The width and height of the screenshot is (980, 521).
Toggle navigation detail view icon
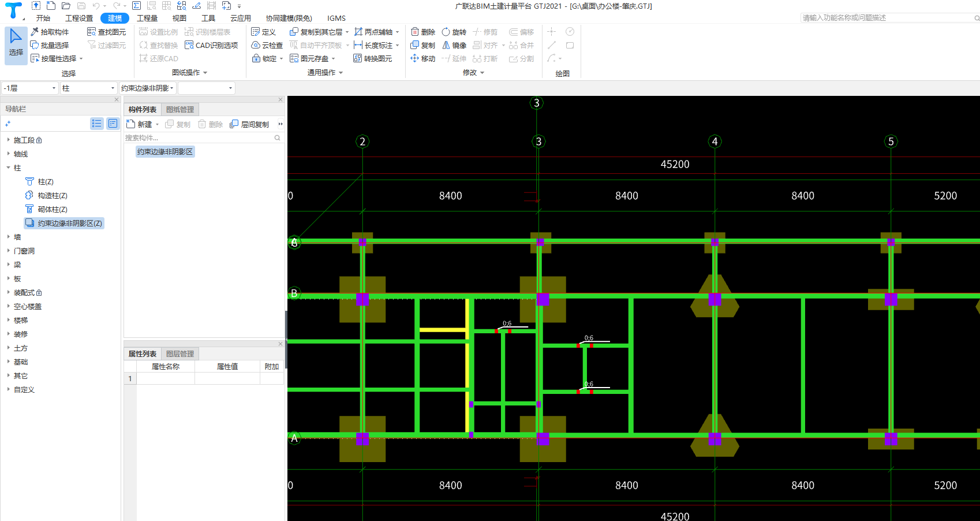[113, 123]
